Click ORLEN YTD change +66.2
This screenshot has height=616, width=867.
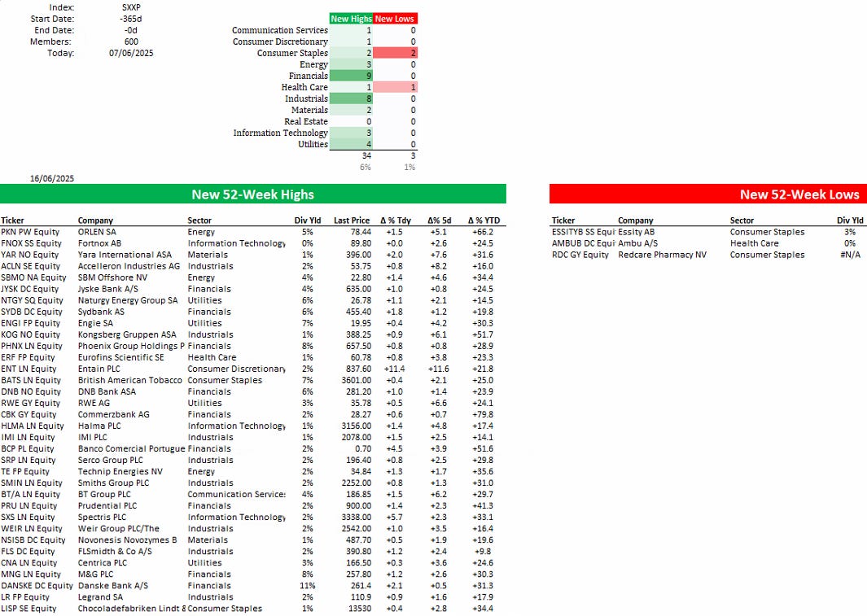click(x=482, y=232)
